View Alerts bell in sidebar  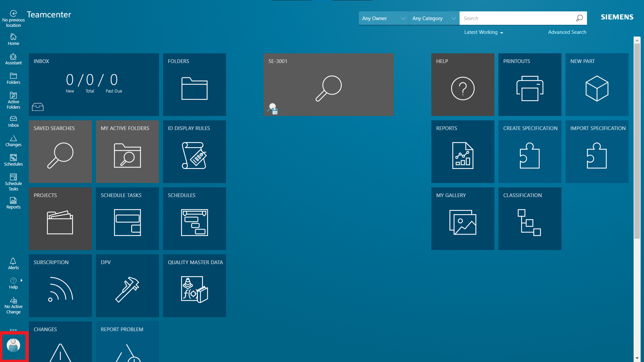coord(13,264)
